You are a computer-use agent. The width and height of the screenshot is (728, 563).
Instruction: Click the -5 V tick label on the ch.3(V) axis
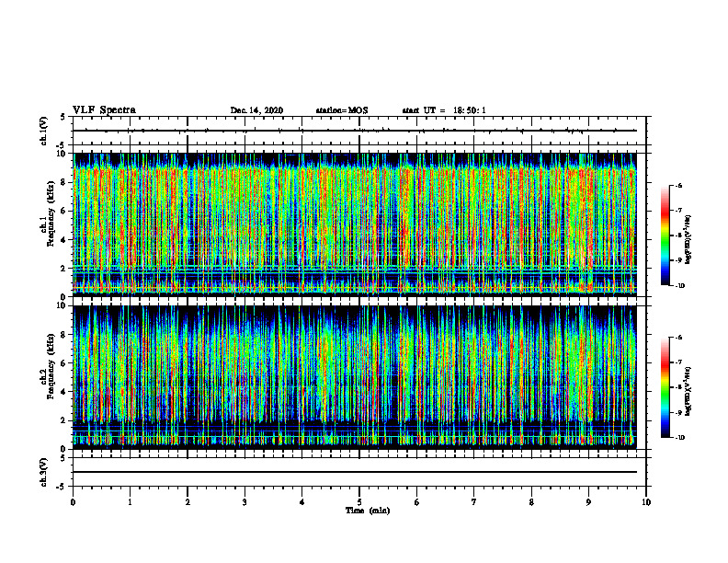coord(62,487)
